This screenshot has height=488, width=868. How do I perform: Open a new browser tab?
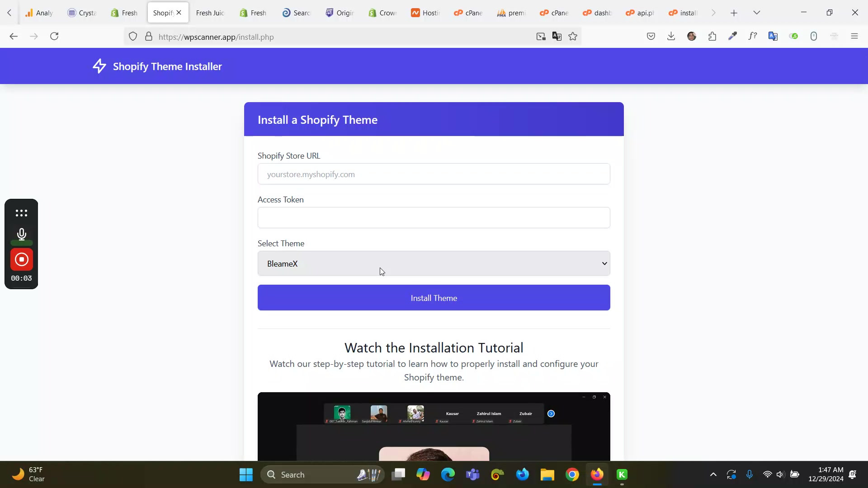(x=734, y=13)
